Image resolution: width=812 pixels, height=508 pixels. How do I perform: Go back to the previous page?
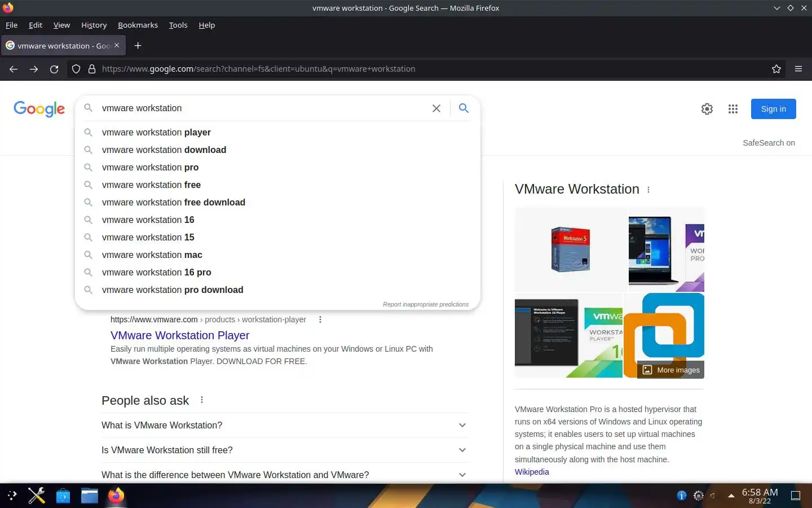click(14, 69)
